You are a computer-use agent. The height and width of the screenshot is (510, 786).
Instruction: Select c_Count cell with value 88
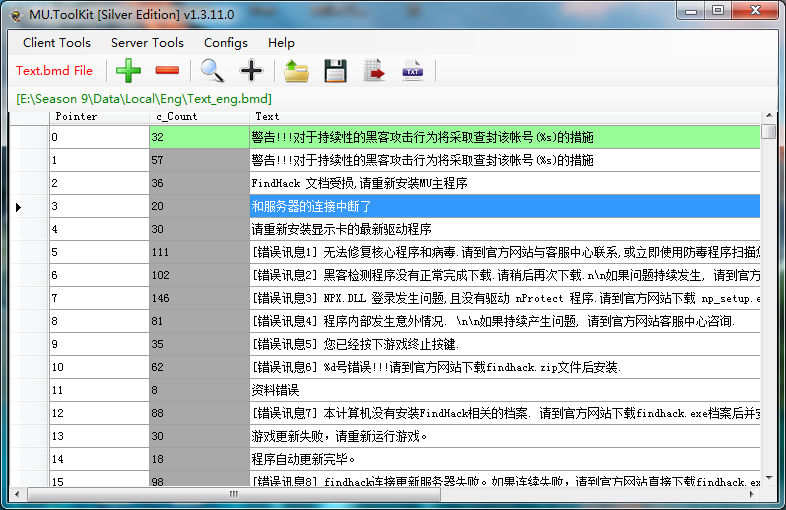point(200,414)
